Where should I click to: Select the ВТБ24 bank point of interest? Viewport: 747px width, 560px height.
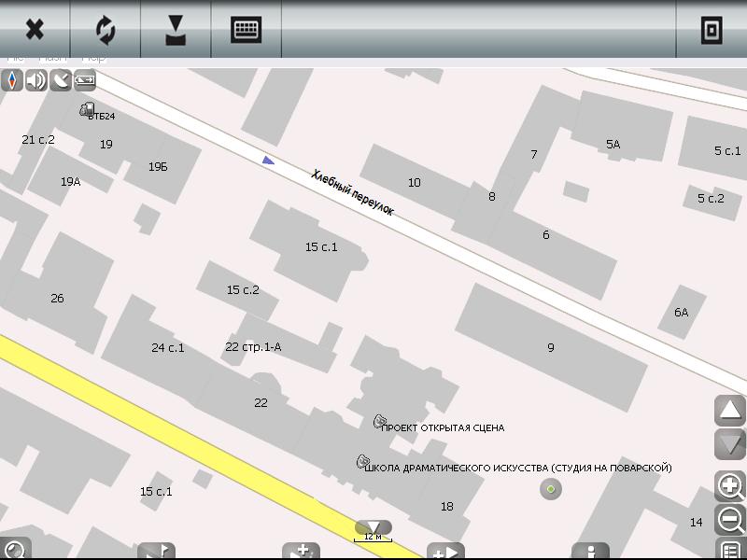87,110
